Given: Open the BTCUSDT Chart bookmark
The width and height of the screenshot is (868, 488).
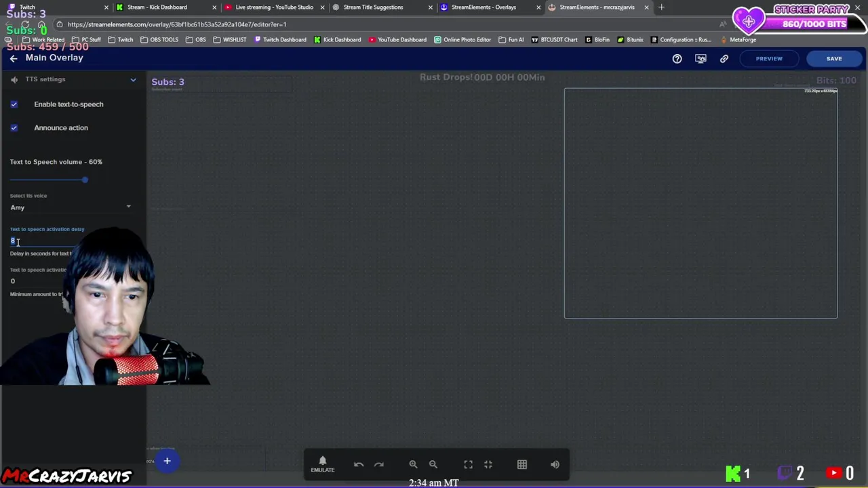Looking at the screenshot, I should click(x=554, y=40).
